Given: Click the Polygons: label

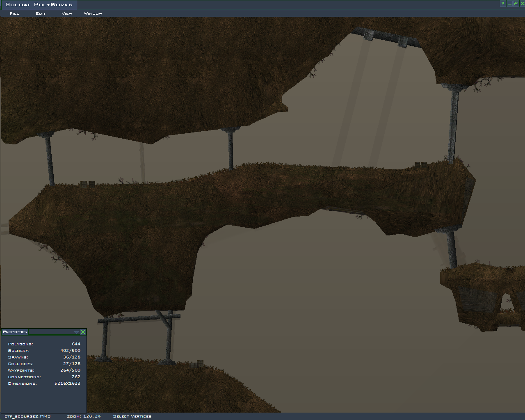Looking at the screenshot, I should coord(21,344).
